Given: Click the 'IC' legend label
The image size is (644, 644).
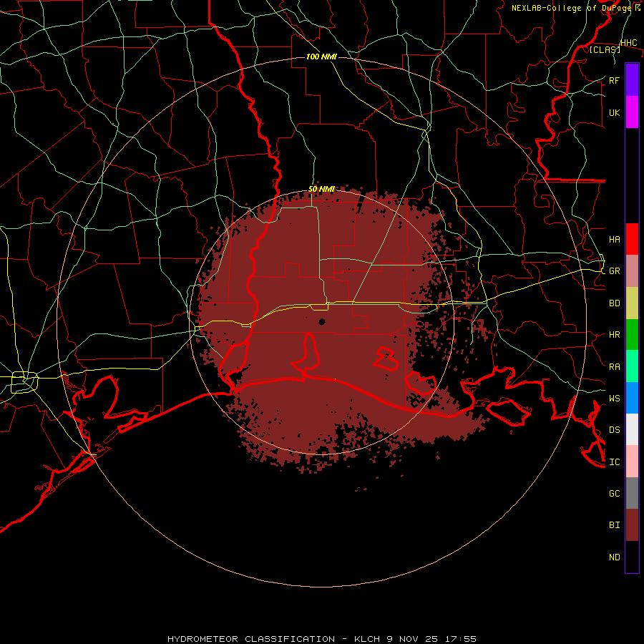Looking at the screenshot, I should (615, 462).
